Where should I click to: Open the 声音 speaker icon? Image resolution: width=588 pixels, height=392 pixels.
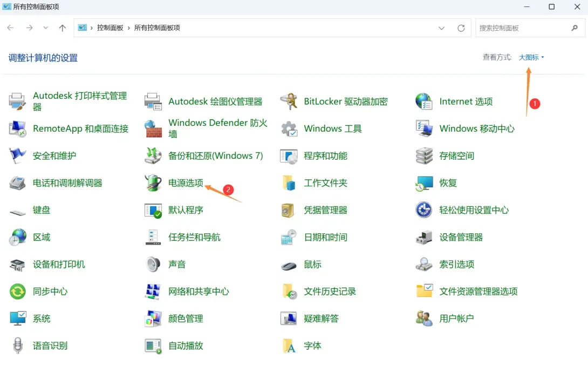153,265
